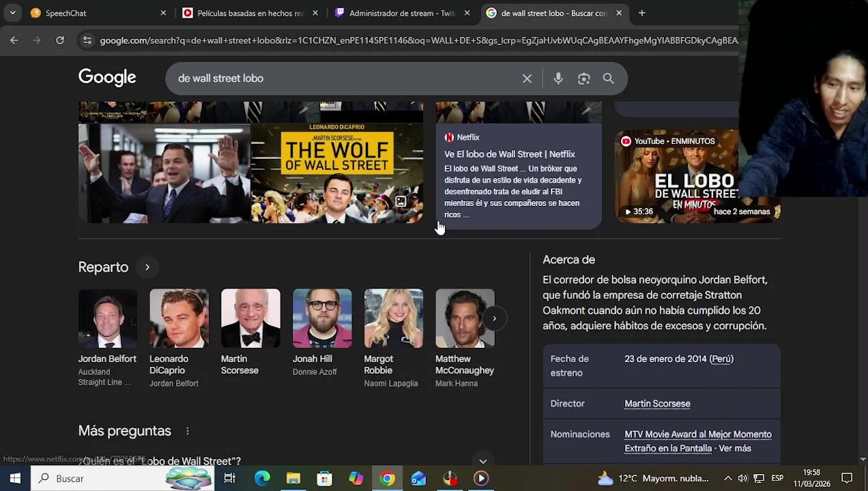Image resolution: width=868 pixels, height=491 pixels.
Task: Launch Microsoft Edge from taskbar
Action: (262, 478)
